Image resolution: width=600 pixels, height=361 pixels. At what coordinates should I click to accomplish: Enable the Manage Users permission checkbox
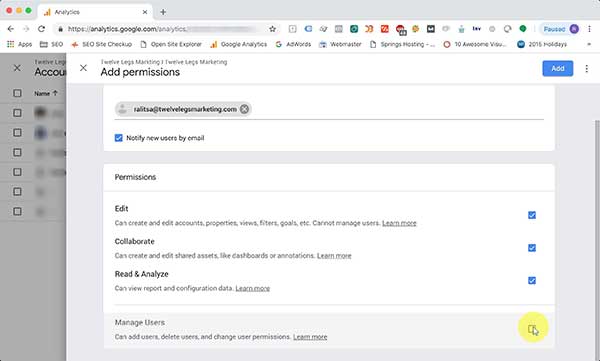pyautogui.click(x=532, y=329)
